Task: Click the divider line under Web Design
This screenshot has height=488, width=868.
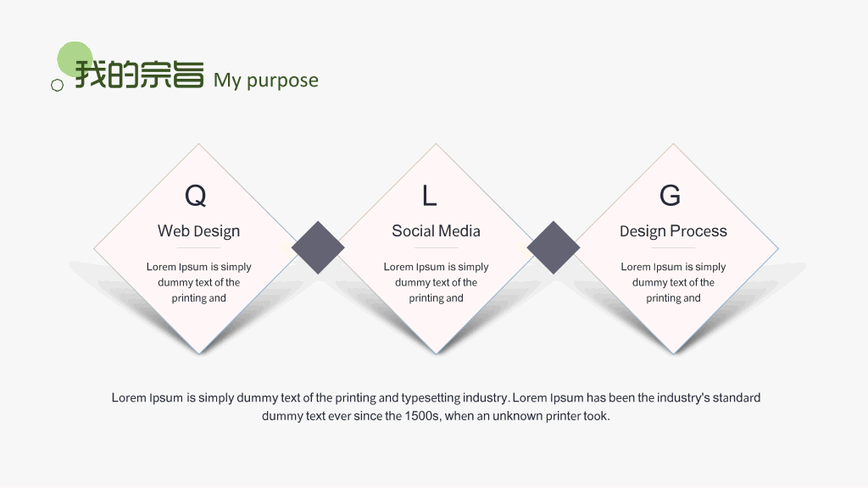Action: tap(198, 248)
